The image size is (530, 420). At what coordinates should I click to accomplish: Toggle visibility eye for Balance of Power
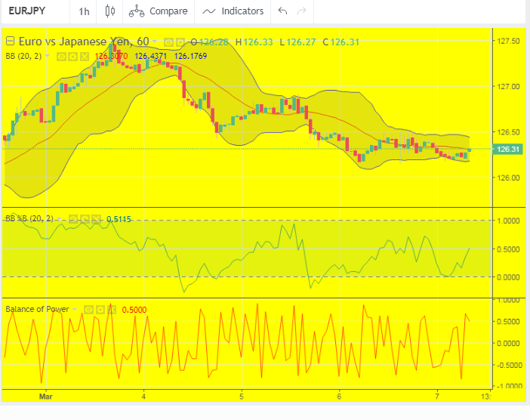pos(88,309)
